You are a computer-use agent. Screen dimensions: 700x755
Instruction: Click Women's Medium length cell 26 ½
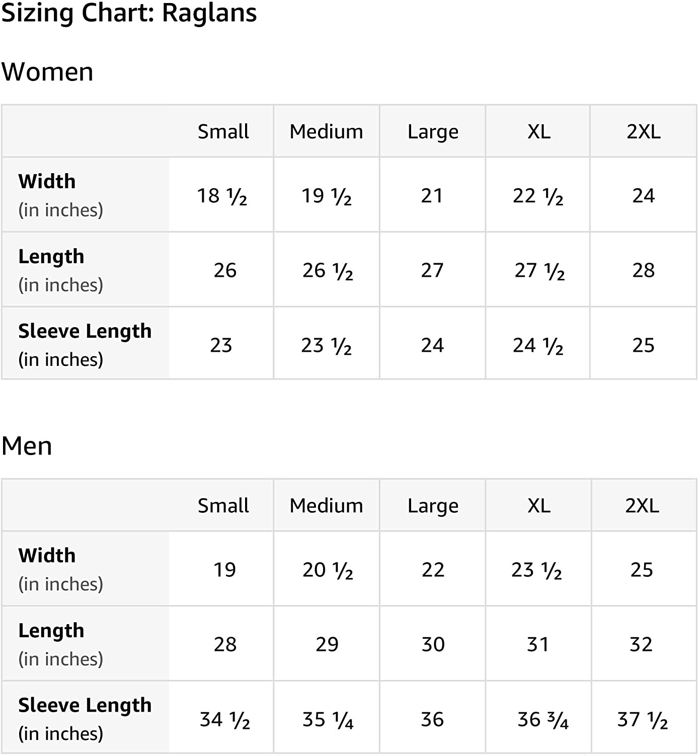coord(327,271)
